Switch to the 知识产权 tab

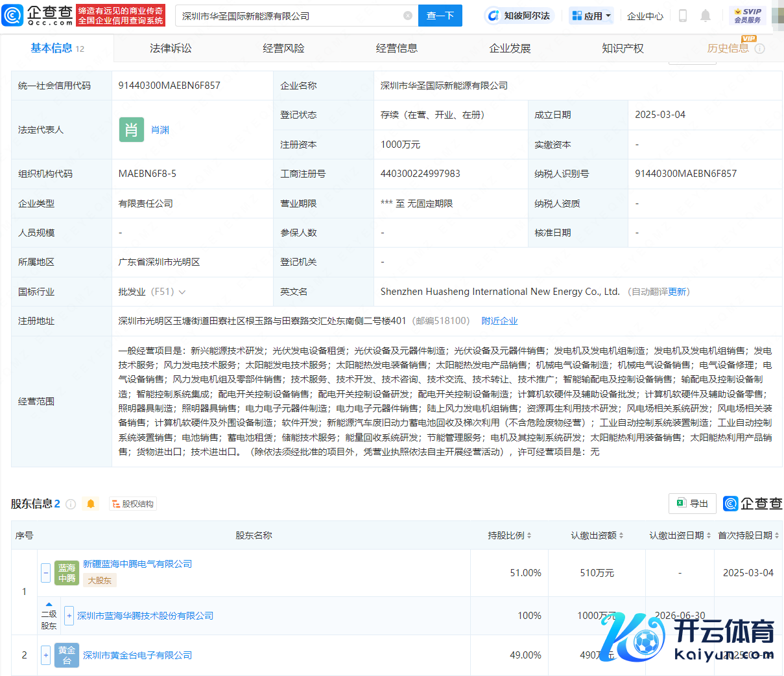tap(623, 49)
